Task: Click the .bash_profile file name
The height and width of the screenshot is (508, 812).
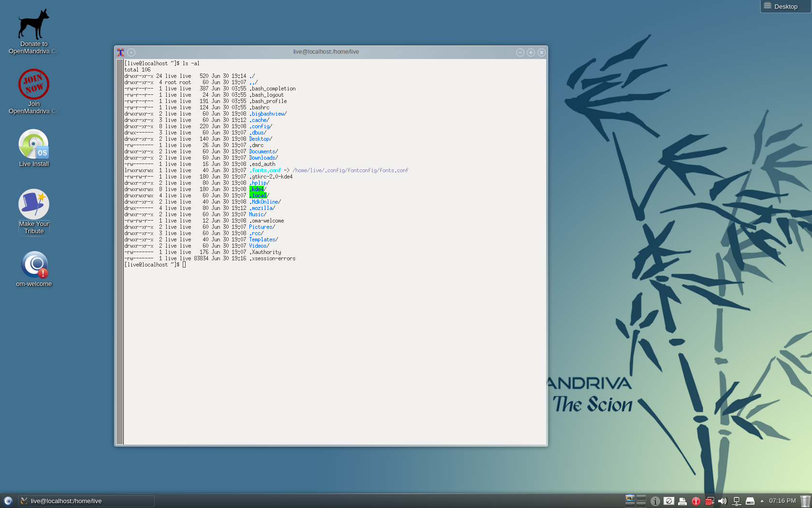Action: point(268,101)
